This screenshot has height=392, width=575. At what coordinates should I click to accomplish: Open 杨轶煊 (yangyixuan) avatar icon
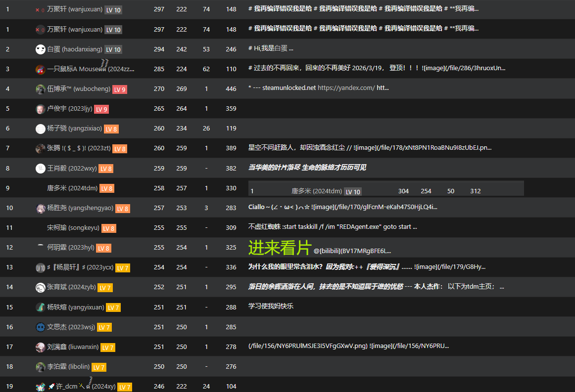pyautogui.click(x=41, y=307)
